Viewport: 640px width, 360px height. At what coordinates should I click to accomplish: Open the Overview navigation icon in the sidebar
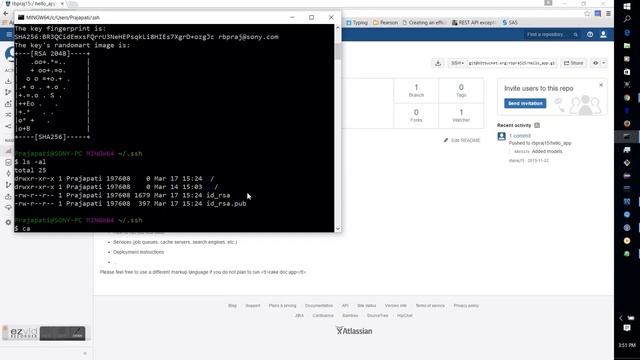click(8, 151)
